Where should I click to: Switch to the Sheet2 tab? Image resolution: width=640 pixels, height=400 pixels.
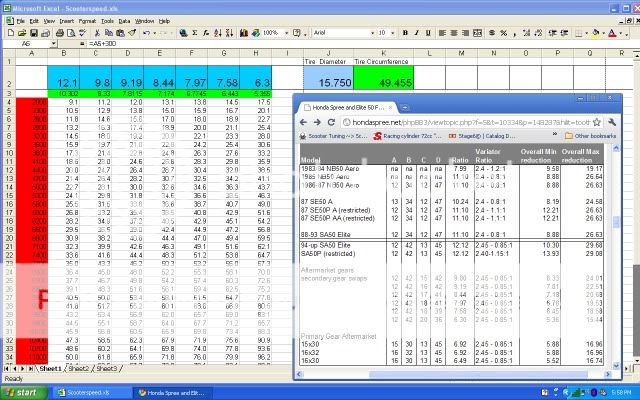(80, 368)
